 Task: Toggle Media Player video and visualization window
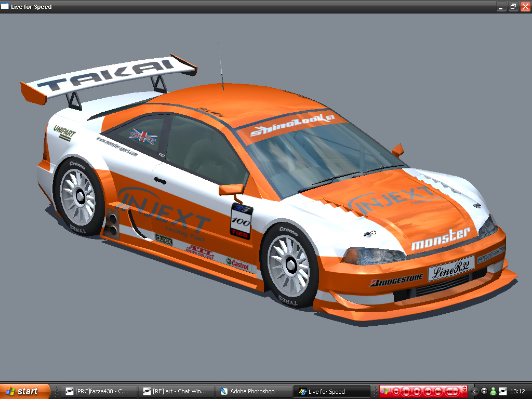[x=464, y=389]
